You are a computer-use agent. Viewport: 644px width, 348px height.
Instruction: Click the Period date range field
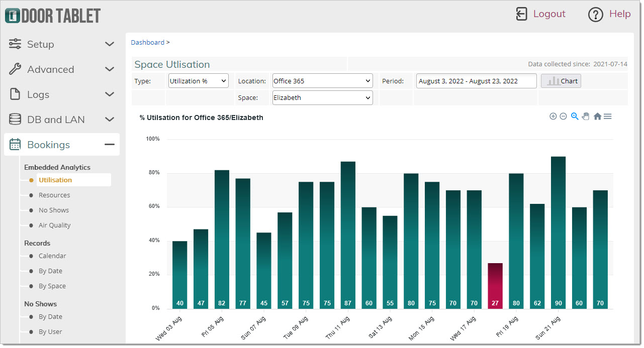click(476, 81)
